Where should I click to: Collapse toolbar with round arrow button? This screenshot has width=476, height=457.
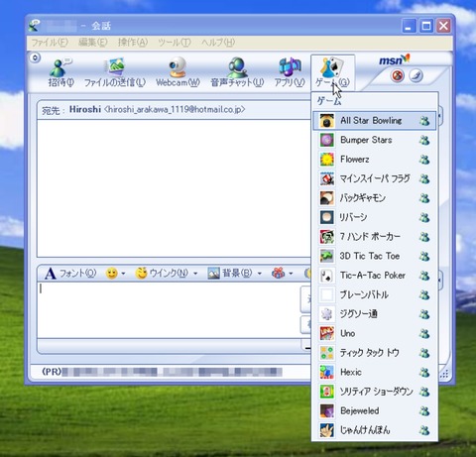point(35,57)
